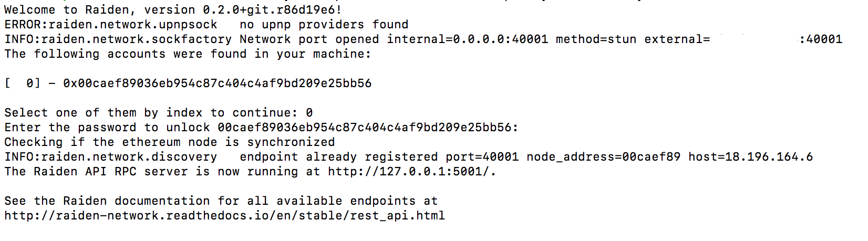Click "The following accounts were found" line
Screen dimensions: 868x241
[x=188, y=54]
